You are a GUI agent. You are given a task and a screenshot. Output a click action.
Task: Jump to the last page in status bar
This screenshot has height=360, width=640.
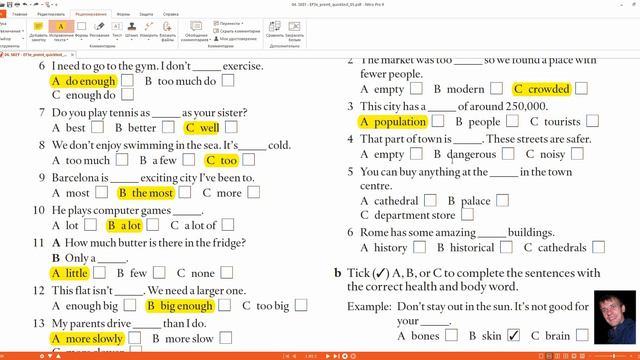point(336,356)
